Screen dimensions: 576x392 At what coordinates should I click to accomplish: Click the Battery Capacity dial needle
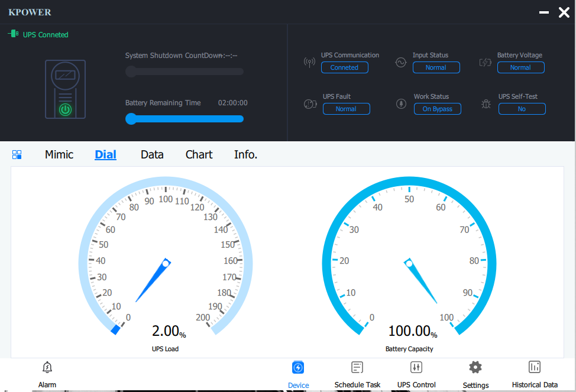point(420,281)
